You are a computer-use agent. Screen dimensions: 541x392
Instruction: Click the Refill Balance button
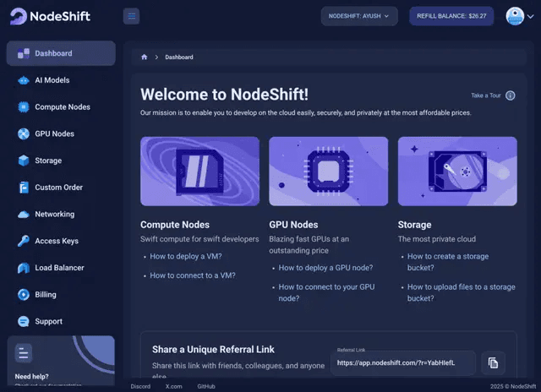pos(451,16)
